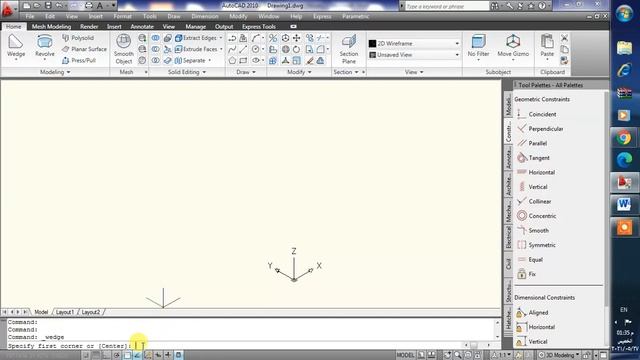Screen dimensions: 640x360
Task: Click the Coincident geometric constraint
Action: [x=536, y=114]
